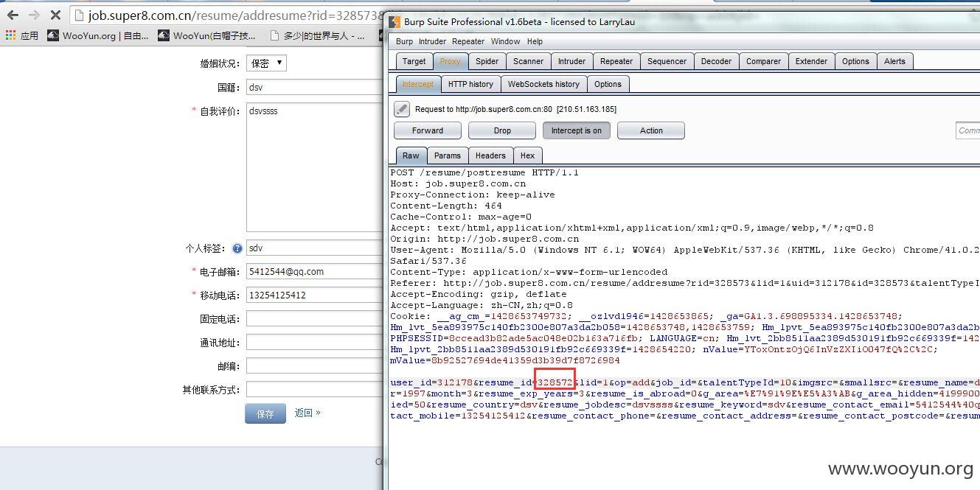
Task: Switch to the Proxy tab
Action: click(450, 61)
